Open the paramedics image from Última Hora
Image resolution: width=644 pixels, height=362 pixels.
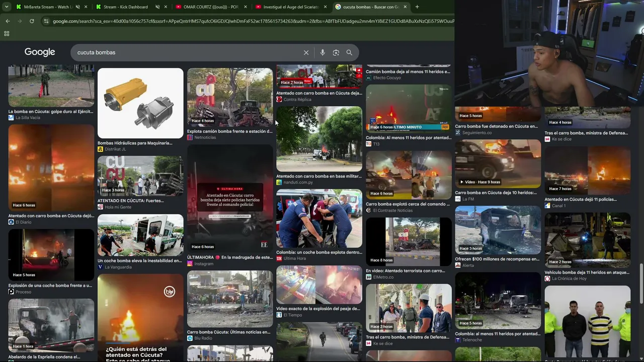[x=319, y=219]
